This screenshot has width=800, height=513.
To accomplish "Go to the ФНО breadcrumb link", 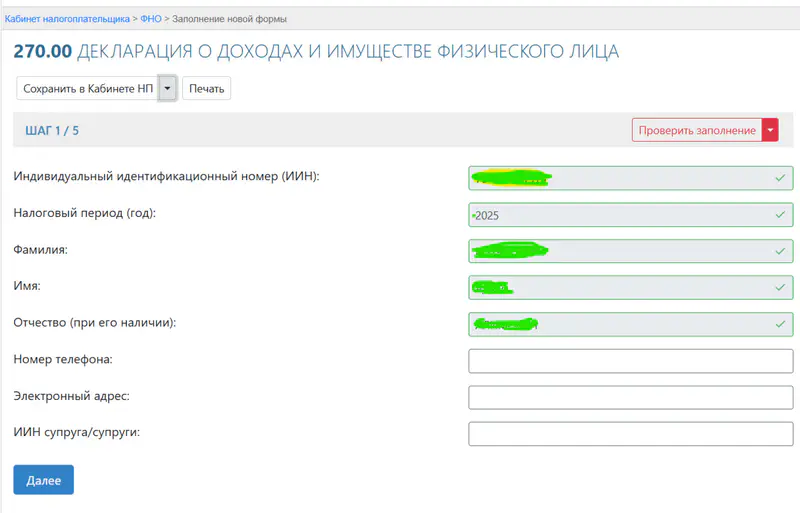I will coord(151,19).
